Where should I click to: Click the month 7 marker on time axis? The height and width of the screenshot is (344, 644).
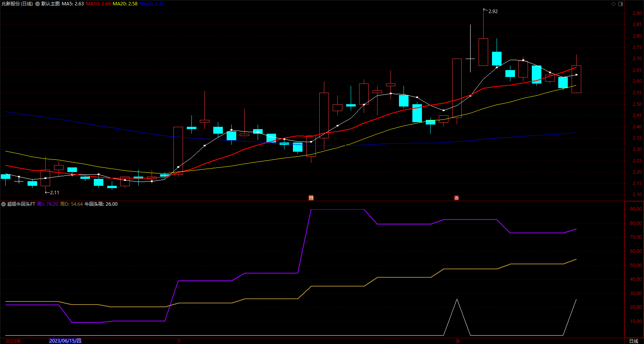pos(179,341)
